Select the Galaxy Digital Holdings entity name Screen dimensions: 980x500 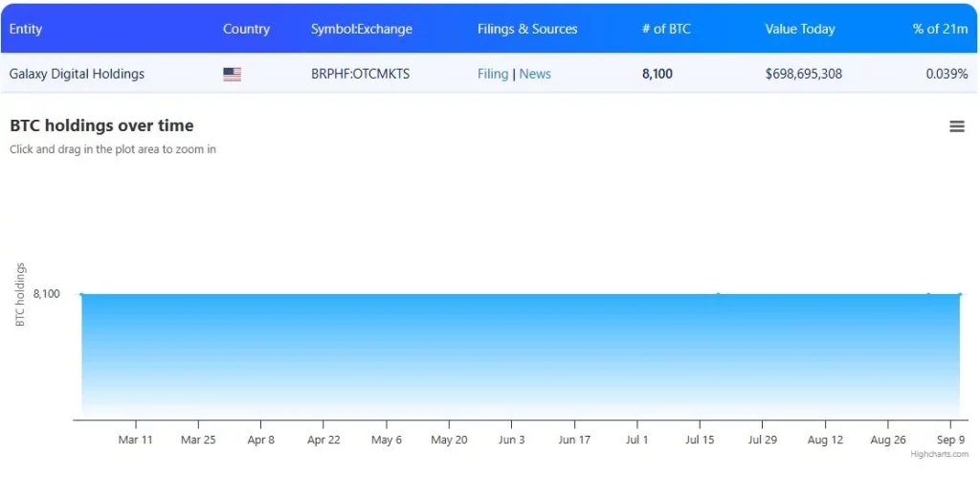click(x=77, y=74)
